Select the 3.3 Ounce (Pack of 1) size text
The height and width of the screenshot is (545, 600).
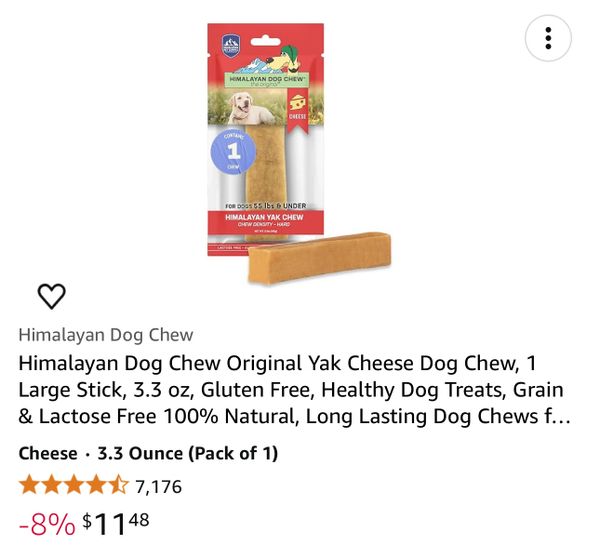[188, 454]
